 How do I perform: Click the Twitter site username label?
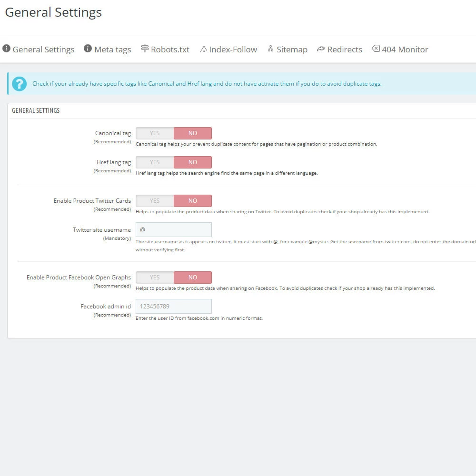point(102,230)
